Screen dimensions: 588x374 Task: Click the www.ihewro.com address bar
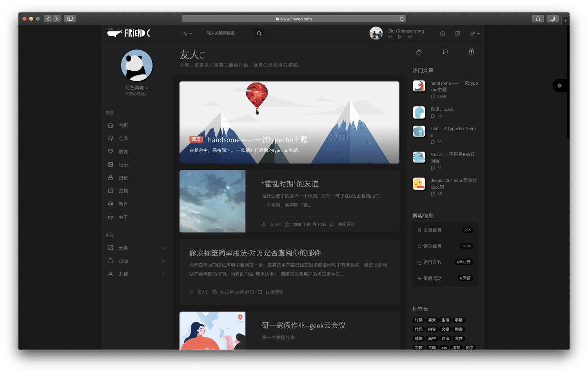click(x=294, y=19)
